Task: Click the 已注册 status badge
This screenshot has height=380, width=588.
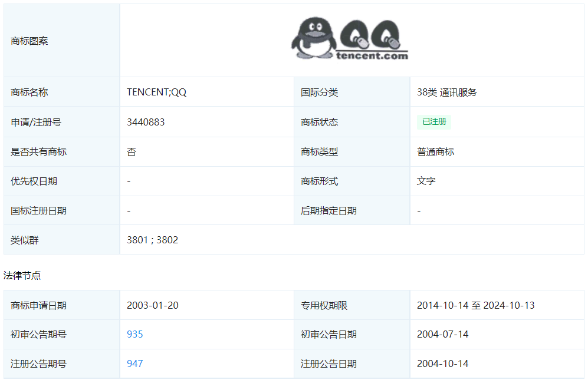Action: 434,122
